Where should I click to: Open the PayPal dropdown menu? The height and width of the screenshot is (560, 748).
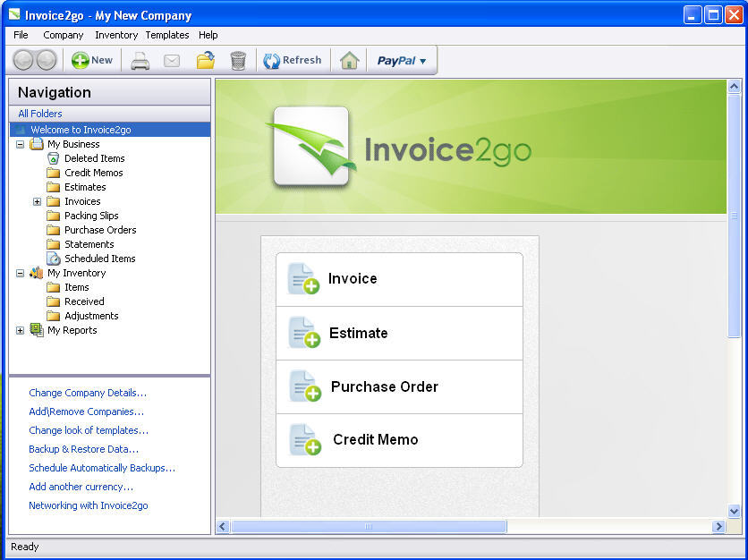click(402, 61)
